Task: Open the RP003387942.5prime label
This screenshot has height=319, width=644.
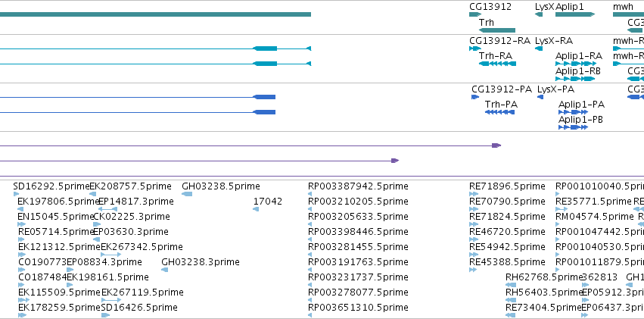Action: 358,186
